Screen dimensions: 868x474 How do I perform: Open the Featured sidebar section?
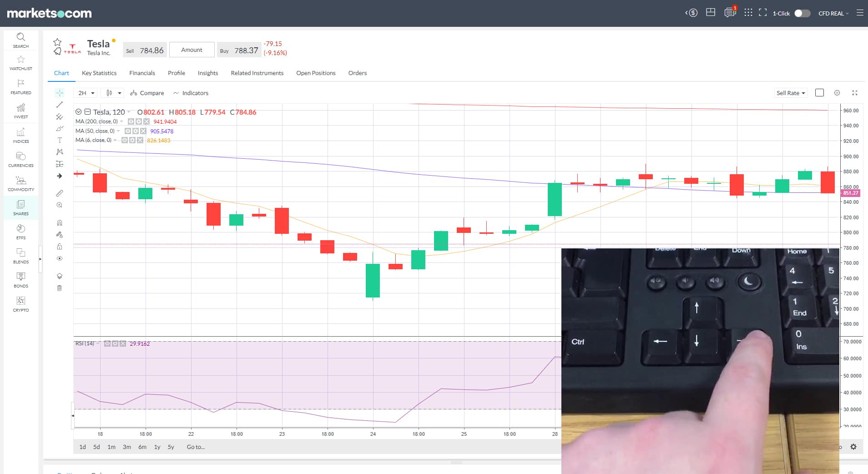tap(20, 87)
